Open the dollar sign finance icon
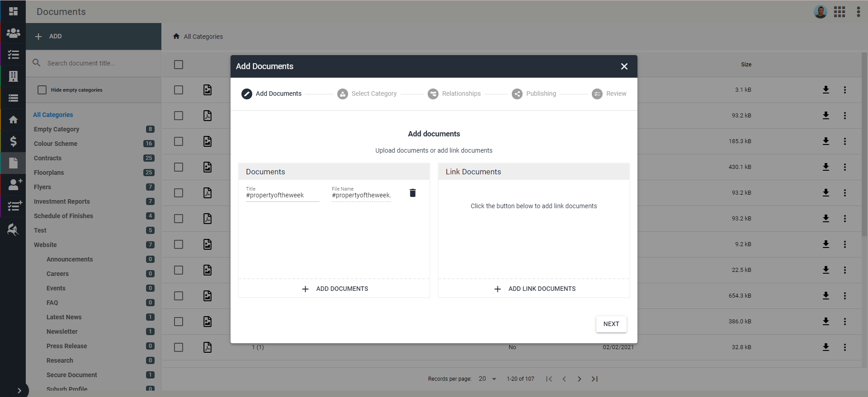 (13, 141)
